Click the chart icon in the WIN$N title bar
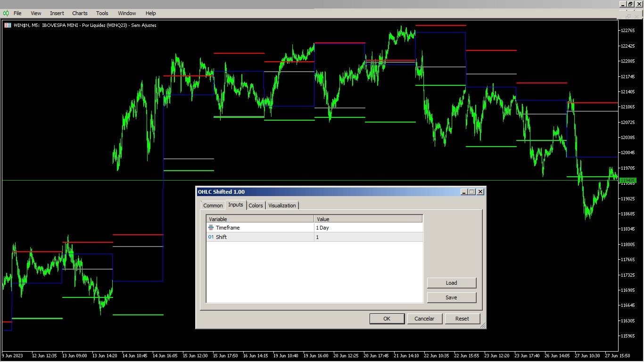Image resolution: width=644 pixels, height=362 pixels. [x=7, y=25]
